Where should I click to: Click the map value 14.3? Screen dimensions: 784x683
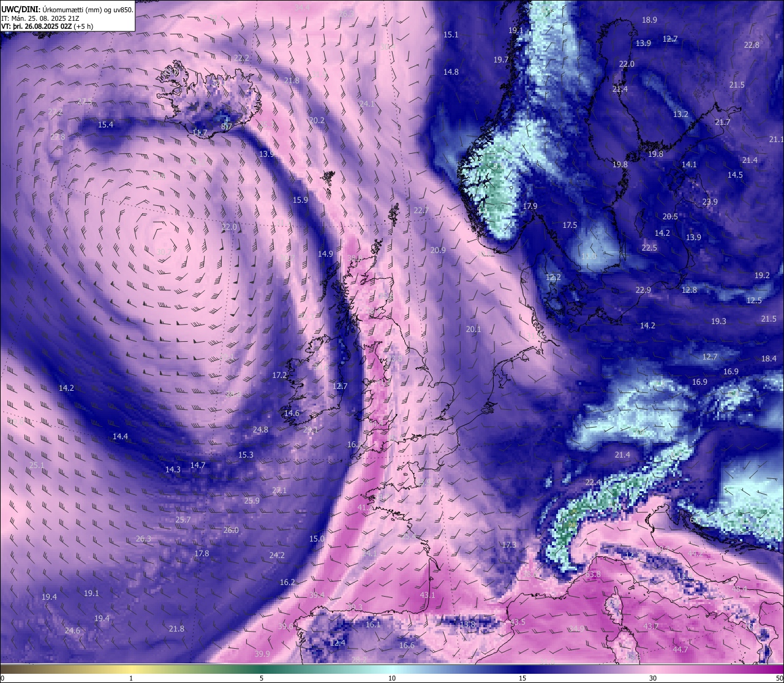coord(173,470)
